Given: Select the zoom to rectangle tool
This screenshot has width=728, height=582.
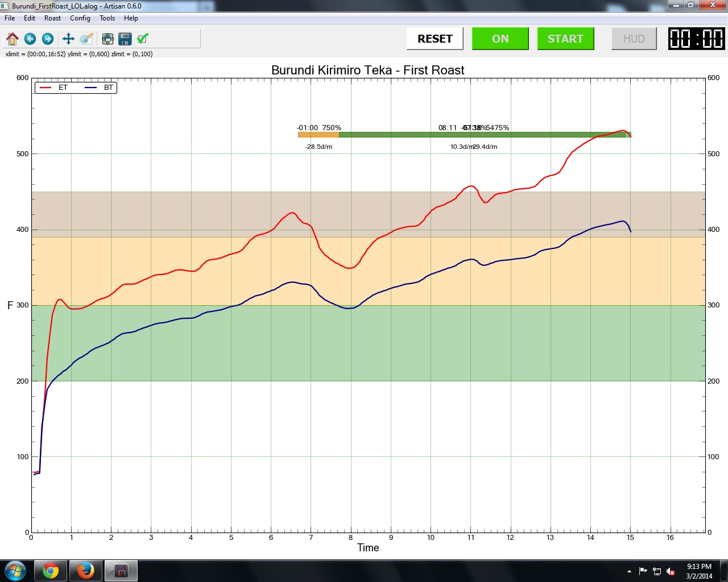Looking at the screenshot, I should [x=86, y=39].
